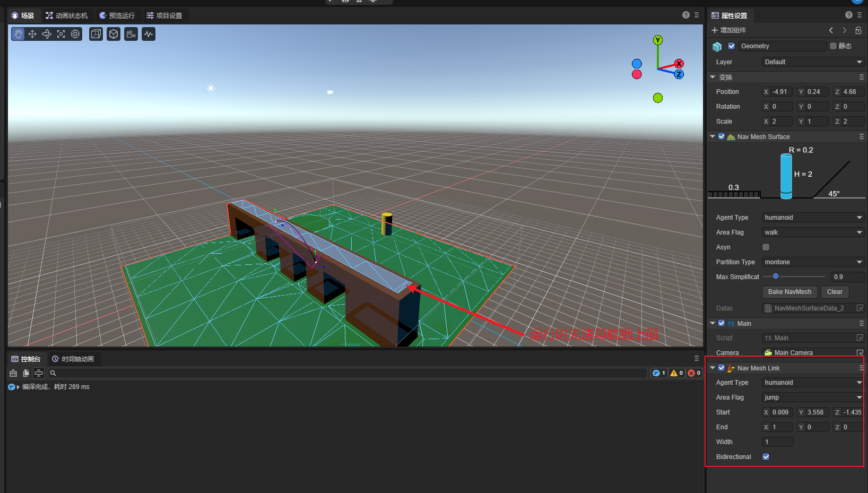Click the Clear button
Screen dimensions: 868x493
835,292
